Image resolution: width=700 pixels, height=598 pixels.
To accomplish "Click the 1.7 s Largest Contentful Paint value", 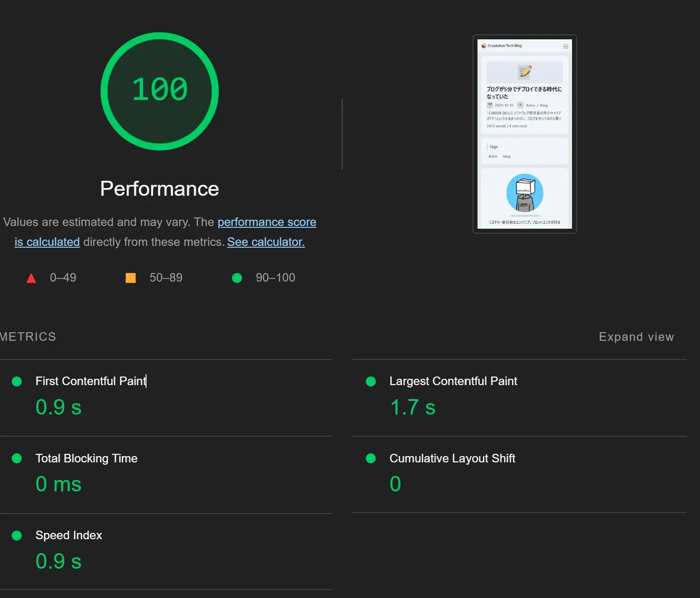I will coord(412,407).
